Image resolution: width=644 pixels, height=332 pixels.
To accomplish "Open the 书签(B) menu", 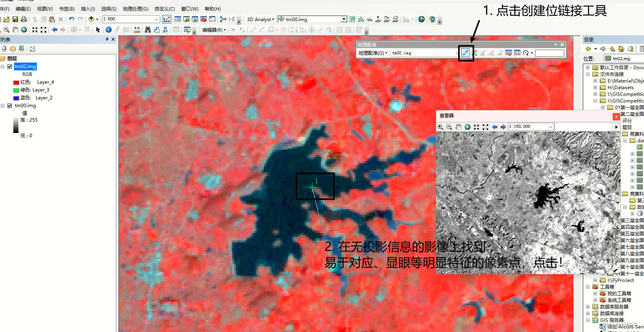I will tap(67, 9).
